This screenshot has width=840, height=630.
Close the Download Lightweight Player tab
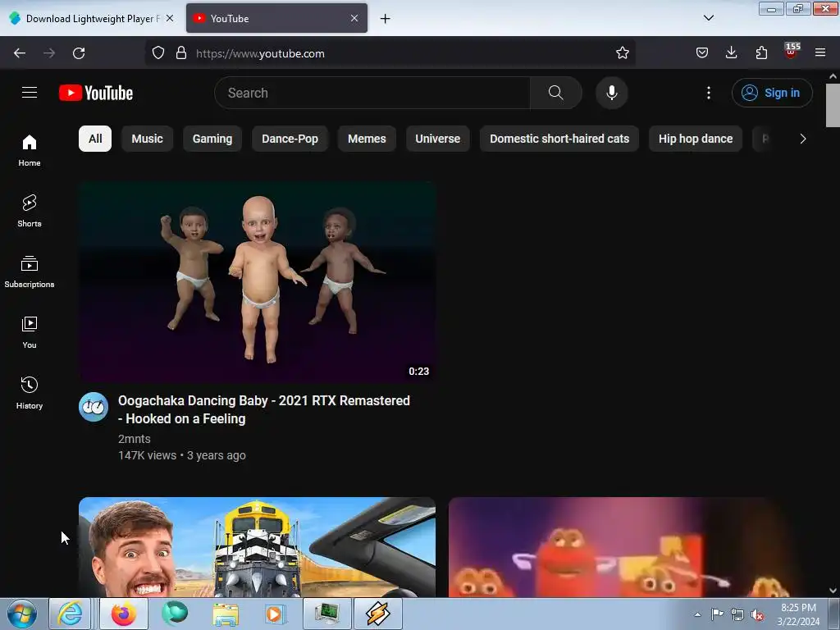coord(170,18)
